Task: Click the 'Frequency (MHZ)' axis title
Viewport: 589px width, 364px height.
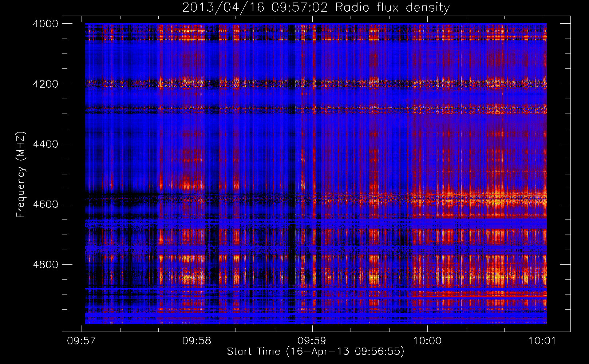Action: (x=20, y=175)
